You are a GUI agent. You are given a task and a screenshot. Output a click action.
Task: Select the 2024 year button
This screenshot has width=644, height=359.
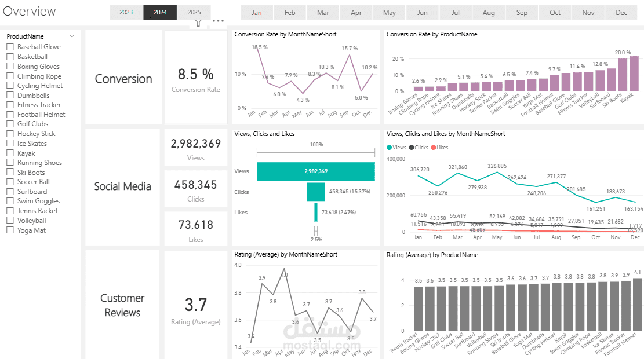[x=160, y=12]
